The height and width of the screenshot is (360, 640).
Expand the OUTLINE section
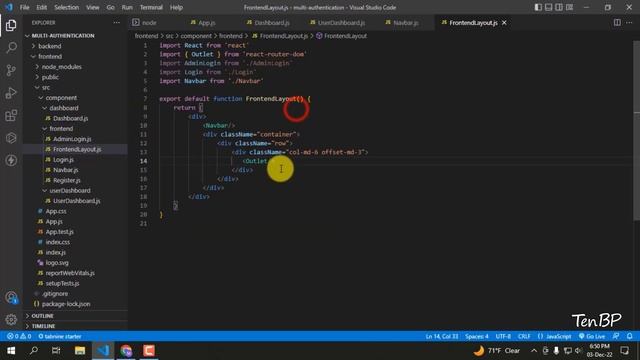coord(42,316)
